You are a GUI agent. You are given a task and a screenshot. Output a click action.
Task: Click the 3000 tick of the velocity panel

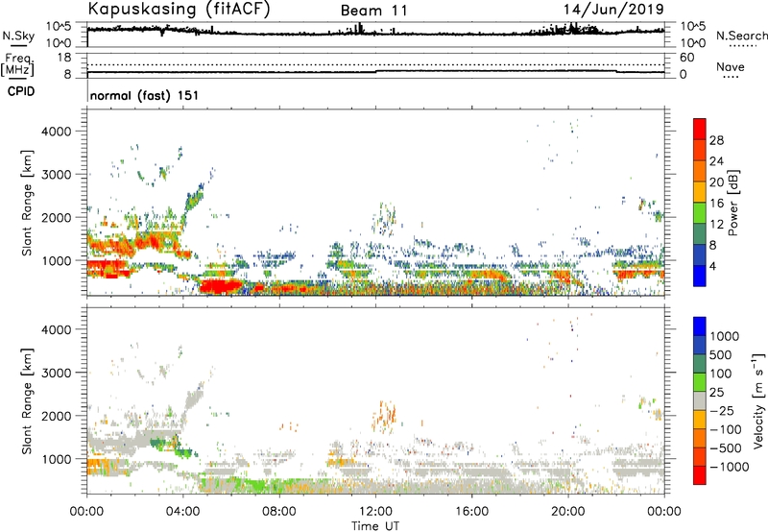click(57, 373)
